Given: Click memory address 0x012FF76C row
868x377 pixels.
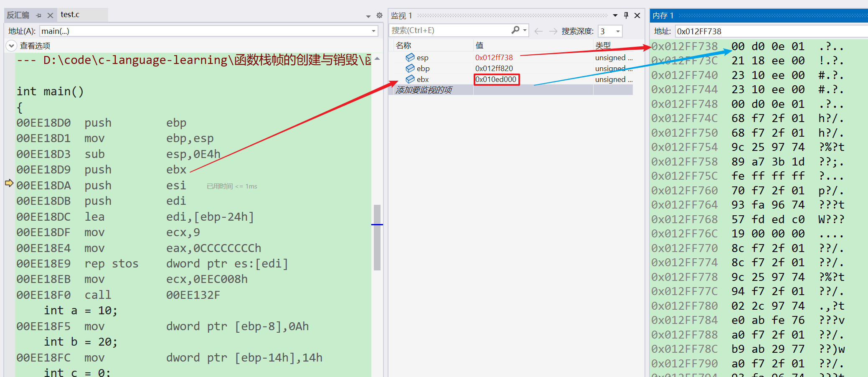Looking at the screenshot, I should (x=684, y=233).
